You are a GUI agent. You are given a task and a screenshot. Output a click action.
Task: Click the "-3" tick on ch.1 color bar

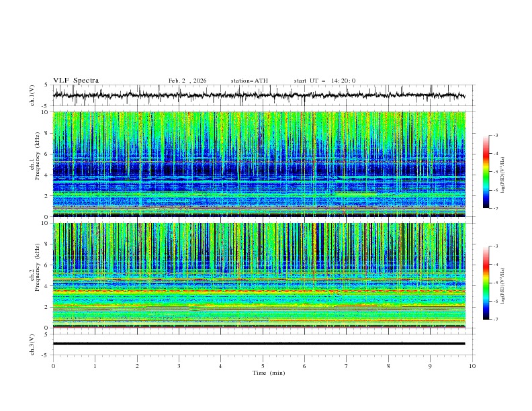[x=495, y=135]
